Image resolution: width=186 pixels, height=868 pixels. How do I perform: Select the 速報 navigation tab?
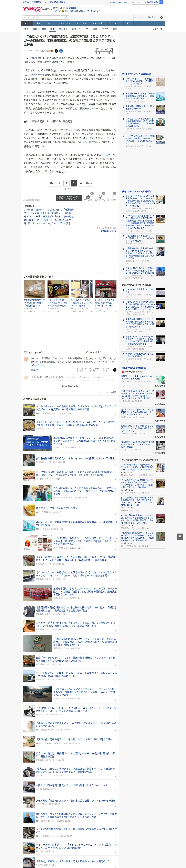click(x=38, y=24)
